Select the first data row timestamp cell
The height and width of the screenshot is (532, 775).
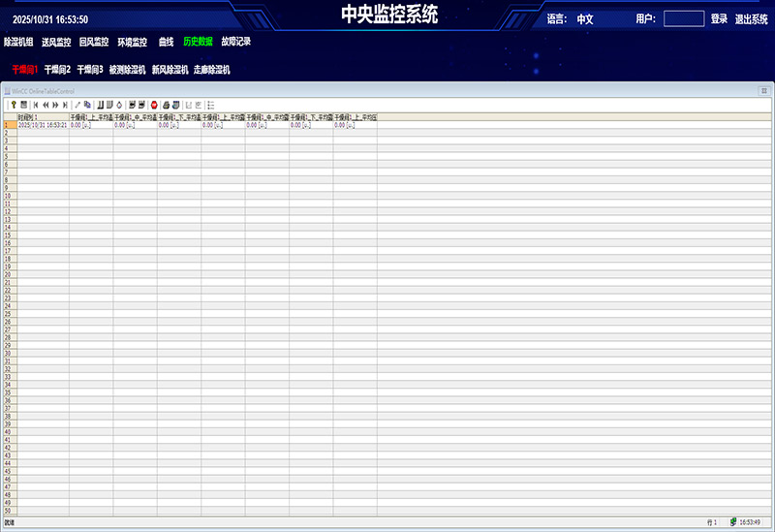[x=43, y=125]
